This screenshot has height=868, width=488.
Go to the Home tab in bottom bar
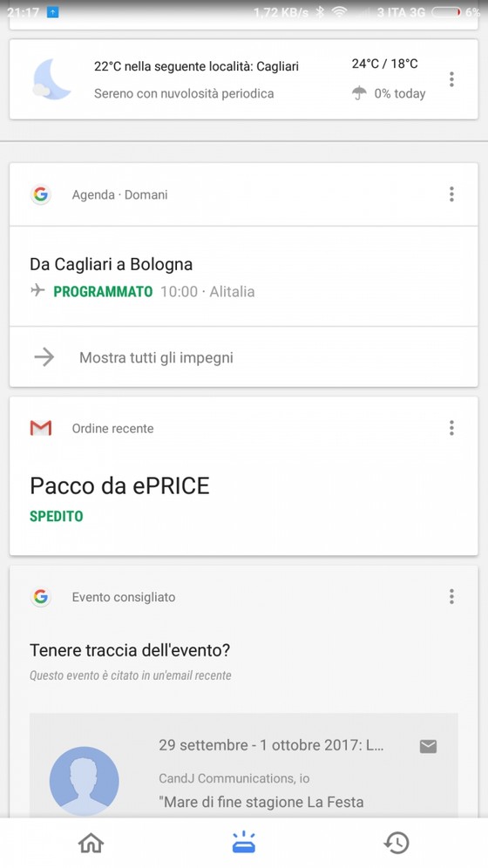click(91, 843)
